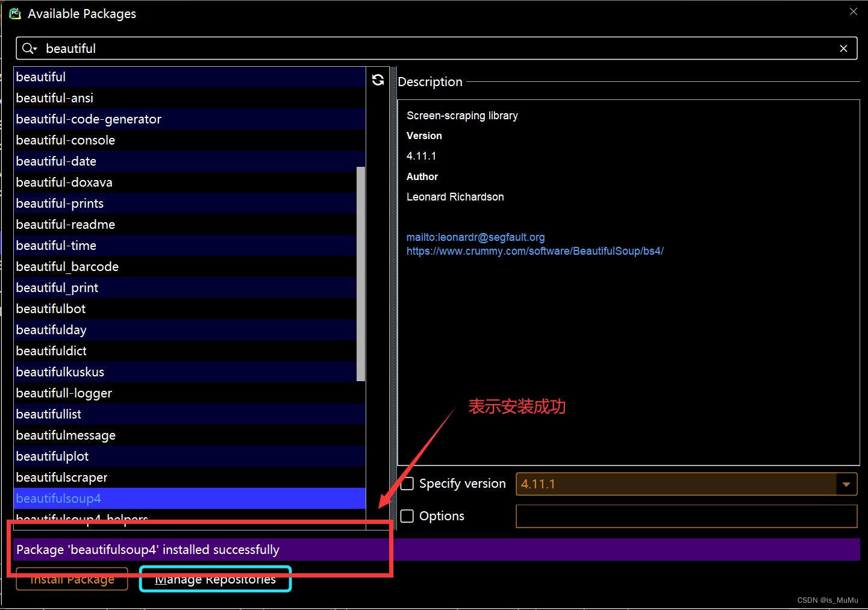Viewport: 868px width, 610px height.
Task: Click the Manage Repositories button
Action: pos(215,579)
